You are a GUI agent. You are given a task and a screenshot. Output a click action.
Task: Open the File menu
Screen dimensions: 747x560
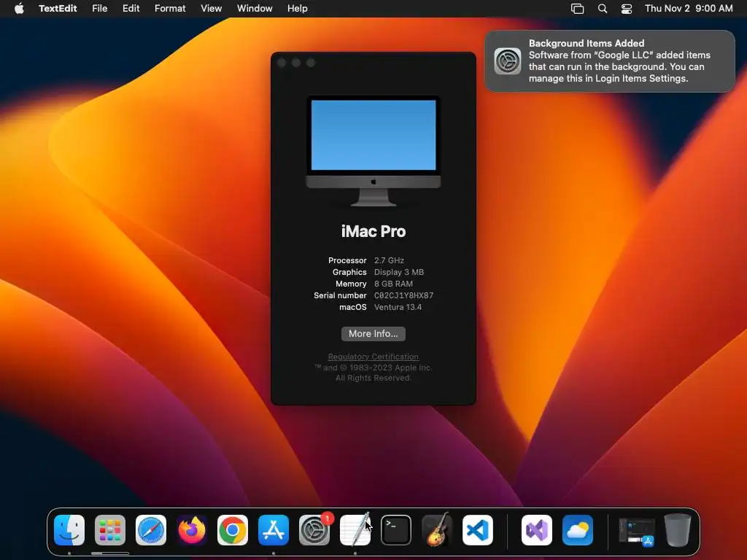(x=99, y=9)
